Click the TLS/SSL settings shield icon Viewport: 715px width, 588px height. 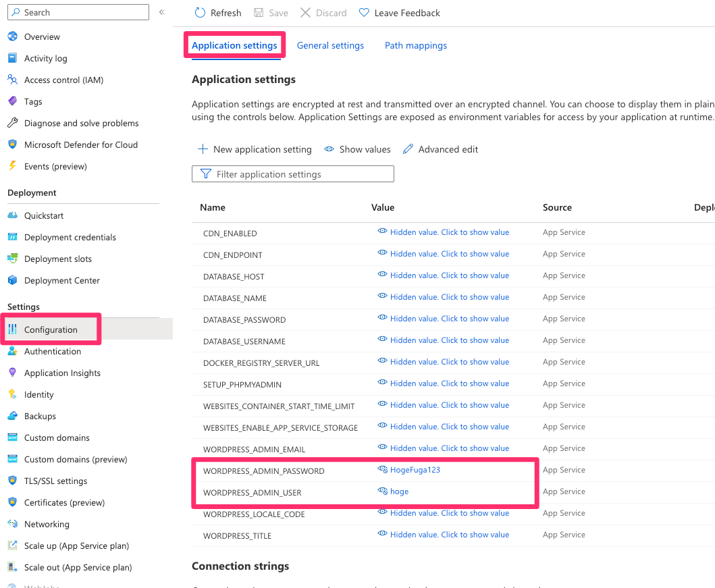[x=12, y=481]
